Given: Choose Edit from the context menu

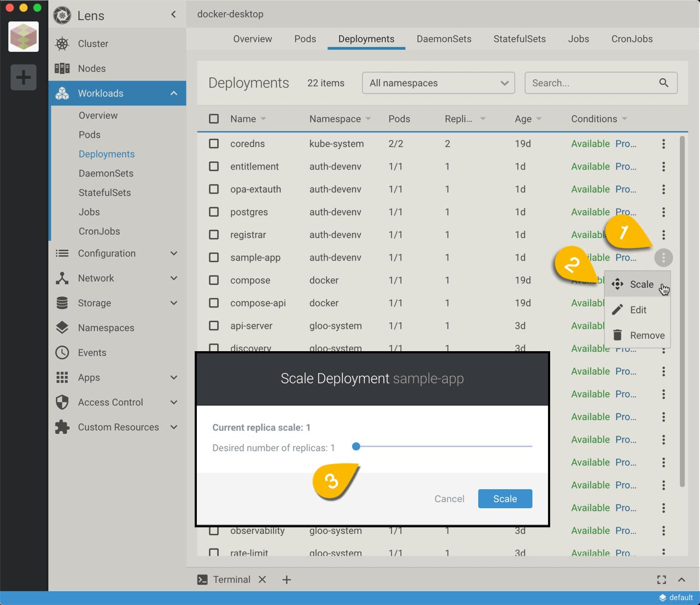Looking at the screenshot, I should pyautogui.click(x=637, y=310).
